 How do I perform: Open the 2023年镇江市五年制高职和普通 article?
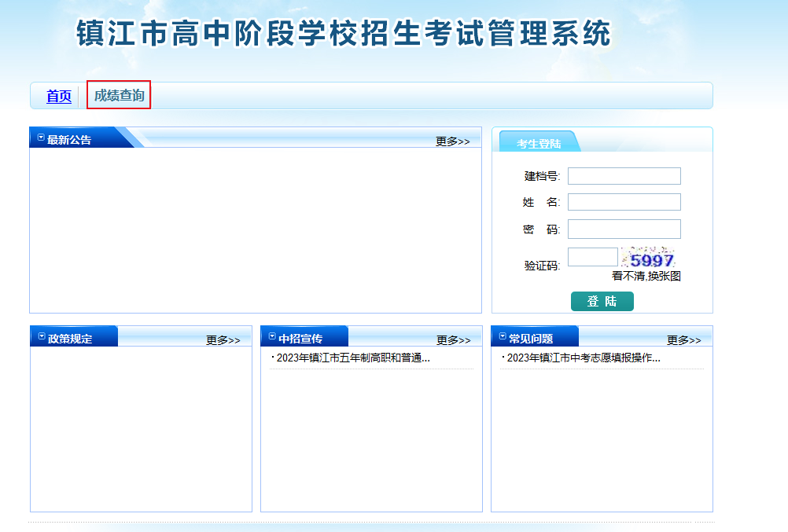353,358
